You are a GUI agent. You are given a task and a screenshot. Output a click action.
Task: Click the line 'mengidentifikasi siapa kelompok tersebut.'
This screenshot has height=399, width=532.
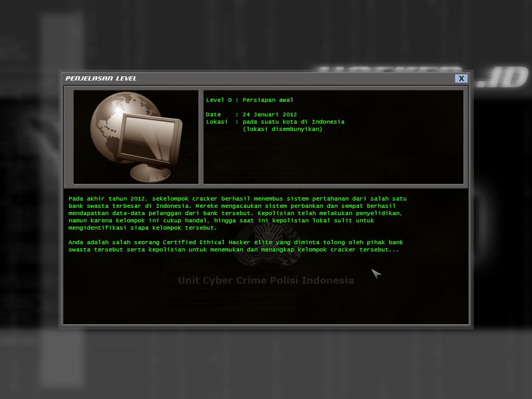coord(143,228)
